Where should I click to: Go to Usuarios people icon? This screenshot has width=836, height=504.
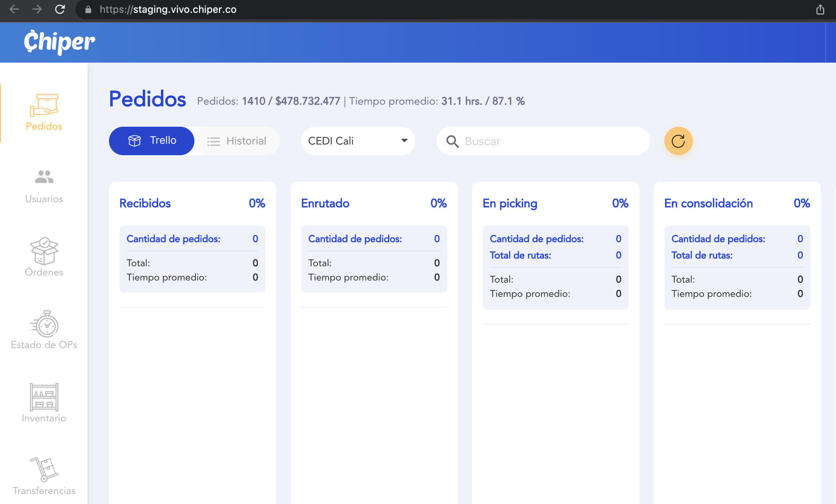tap(44, 177)
